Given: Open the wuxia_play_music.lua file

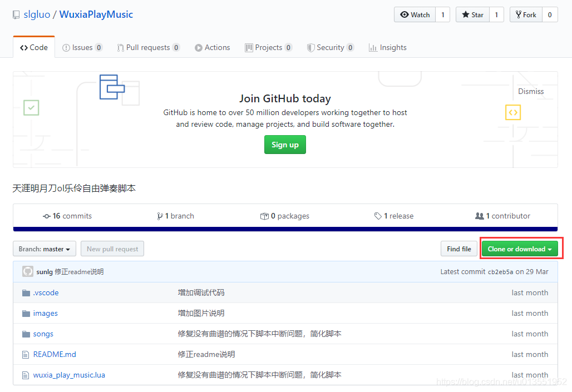Looking at the screenshot, I should [69, 375].
